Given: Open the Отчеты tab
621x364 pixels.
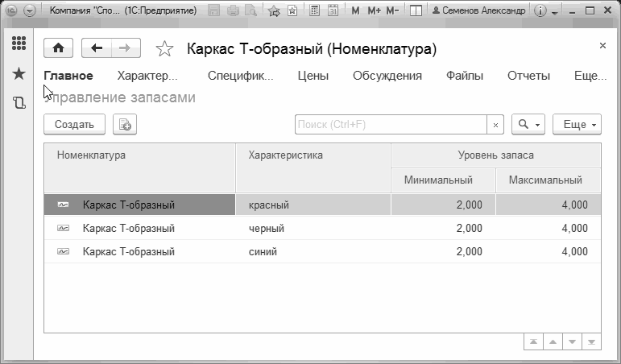Looking at the screenshot, I should point(528,76).
